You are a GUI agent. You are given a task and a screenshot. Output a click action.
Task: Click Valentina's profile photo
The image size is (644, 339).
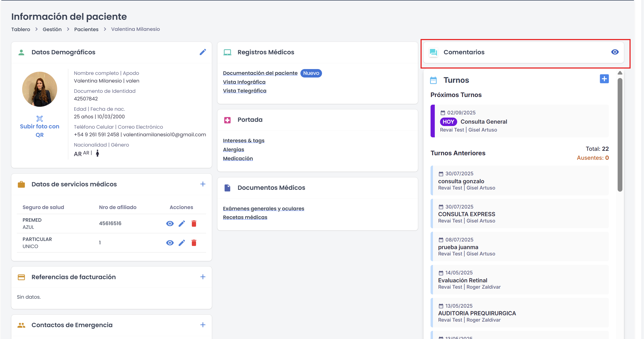tap(40, 89)
